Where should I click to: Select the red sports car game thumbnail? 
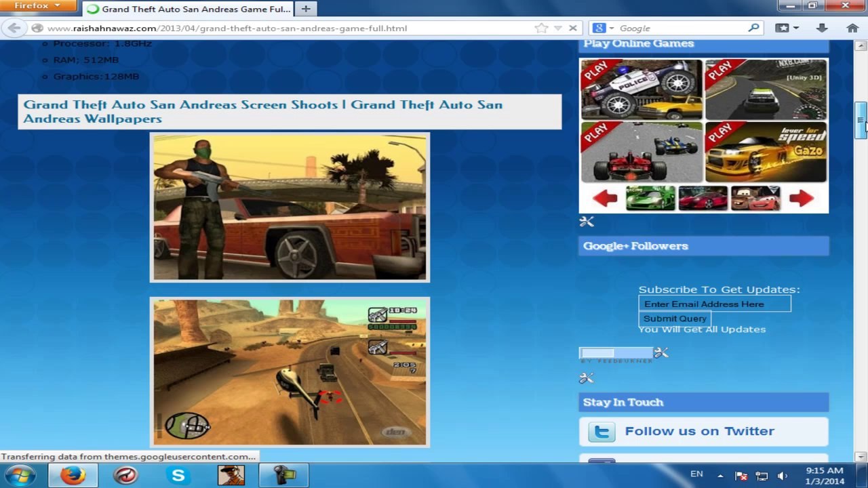pyautogui.click(x=703, y=198)
